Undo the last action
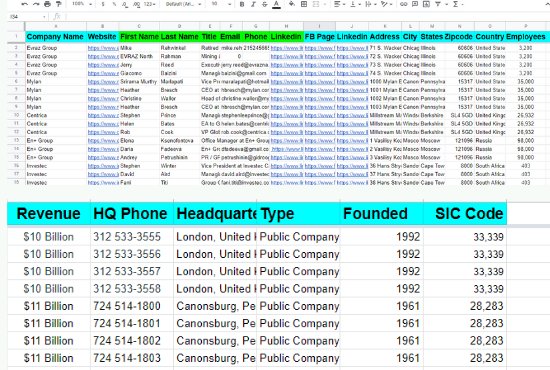 pos(25,4)
